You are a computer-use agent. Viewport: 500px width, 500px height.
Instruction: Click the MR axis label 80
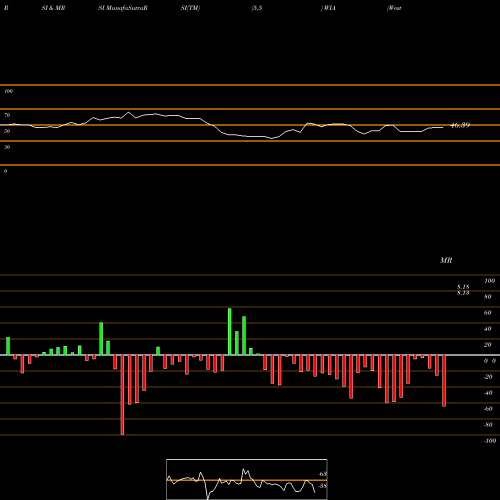[x=487, y=297]
